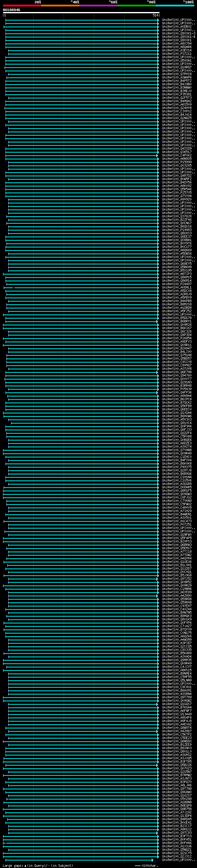
Task: Select the UniRef100_Q7YAN8 entry
Action: point(176,450)
